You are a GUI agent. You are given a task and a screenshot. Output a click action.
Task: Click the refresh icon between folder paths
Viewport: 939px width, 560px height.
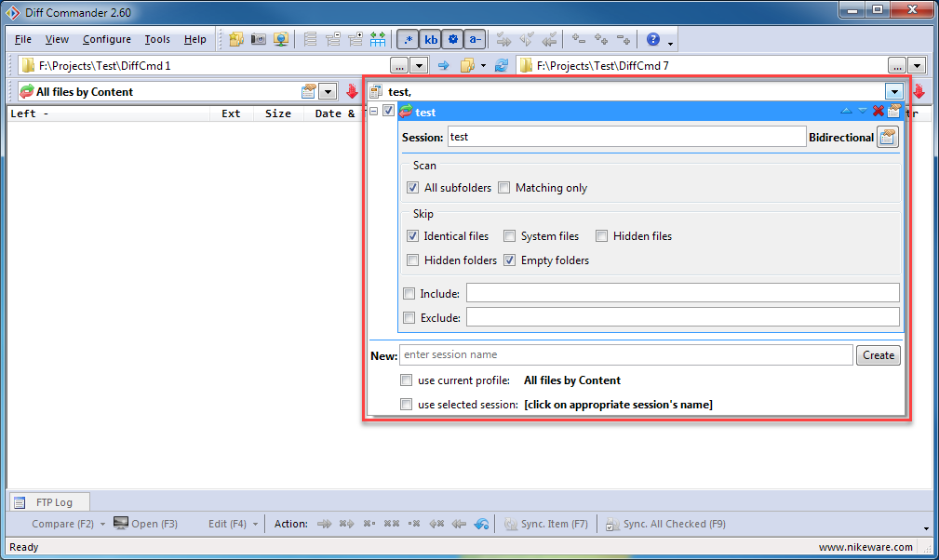(x=502, y=65)
